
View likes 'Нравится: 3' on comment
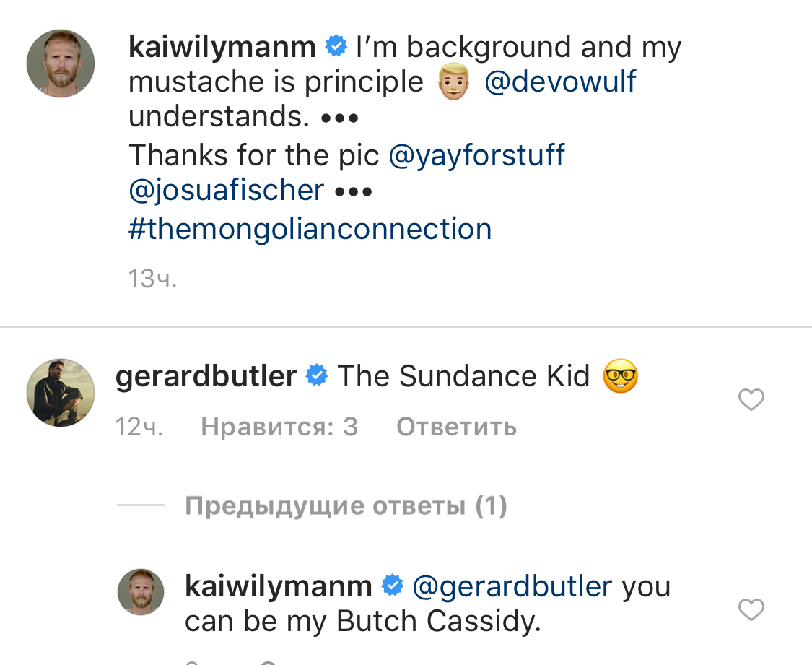click(x=279, y=427)
